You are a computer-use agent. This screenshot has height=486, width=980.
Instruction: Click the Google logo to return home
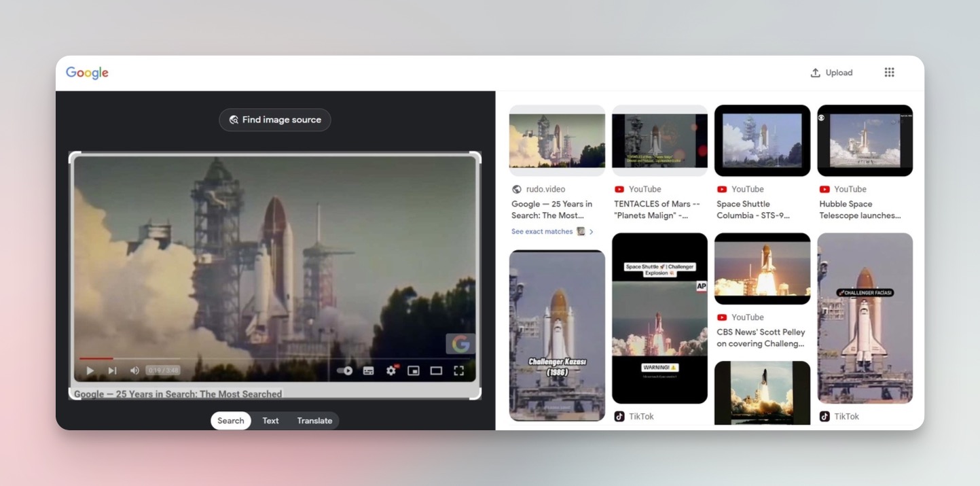(86, 72)
